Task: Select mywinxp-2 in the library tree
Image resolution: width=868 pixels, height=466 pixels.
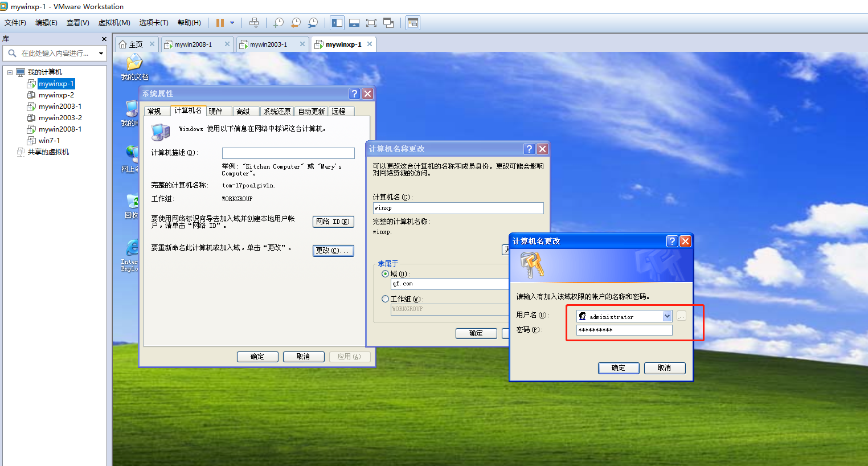Action: [56, 95]
